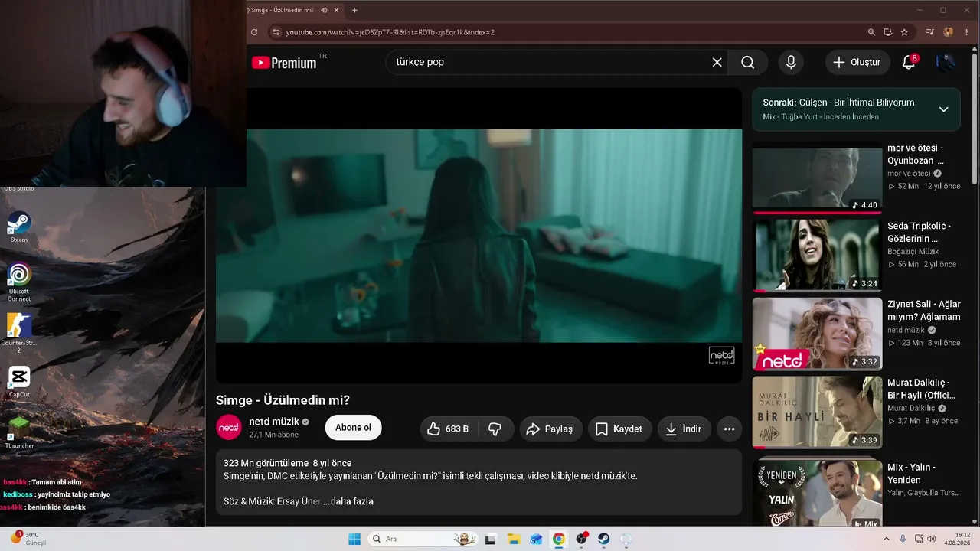
Task: Subscribe with the Abone ol button
Action: click(353, 428)
